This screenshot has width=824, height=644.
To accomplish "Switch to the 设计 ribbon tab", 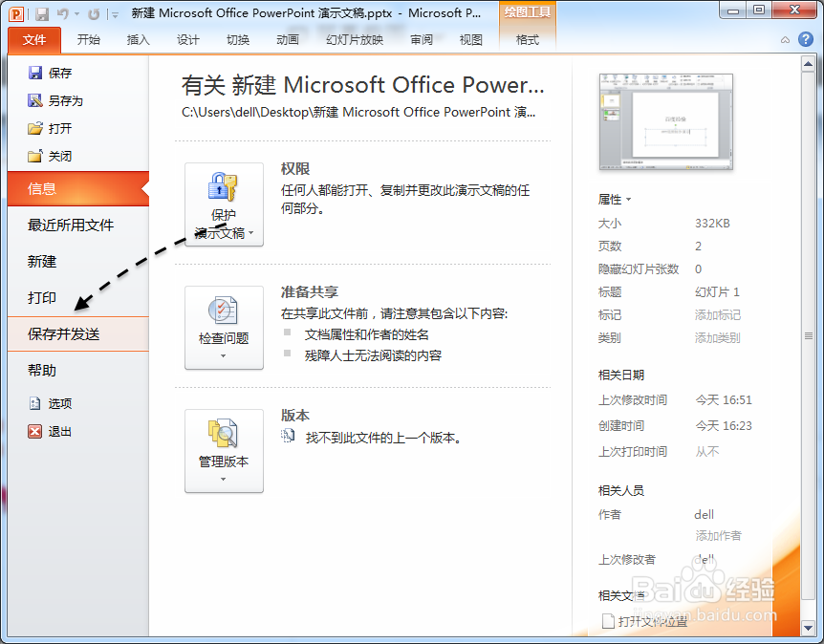I will click(188, 40).
